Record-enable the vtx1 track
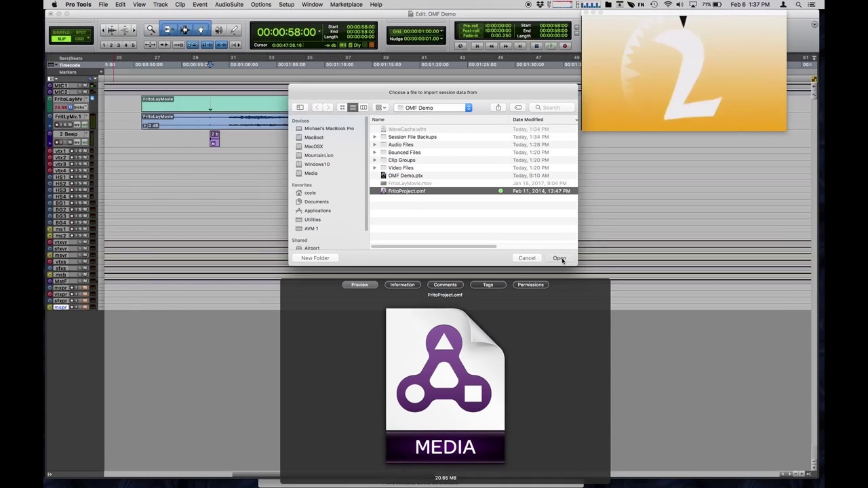 pos(71,150)
